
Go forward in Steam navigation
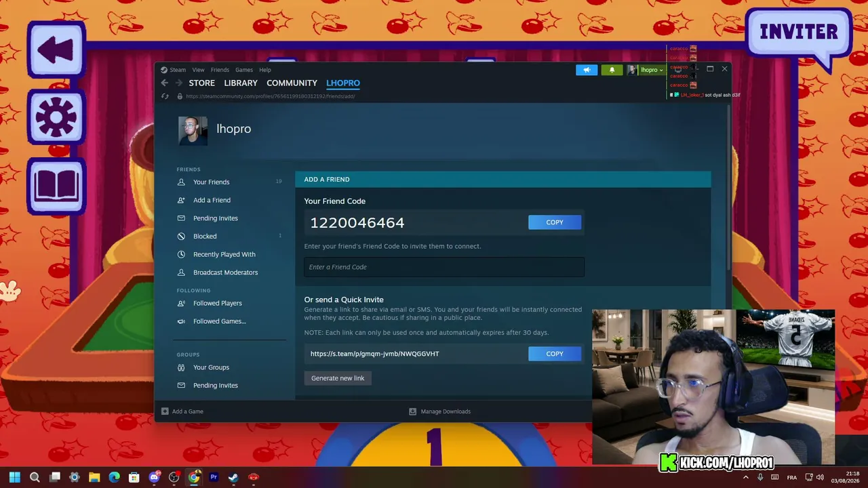click(x=178, y=83)
